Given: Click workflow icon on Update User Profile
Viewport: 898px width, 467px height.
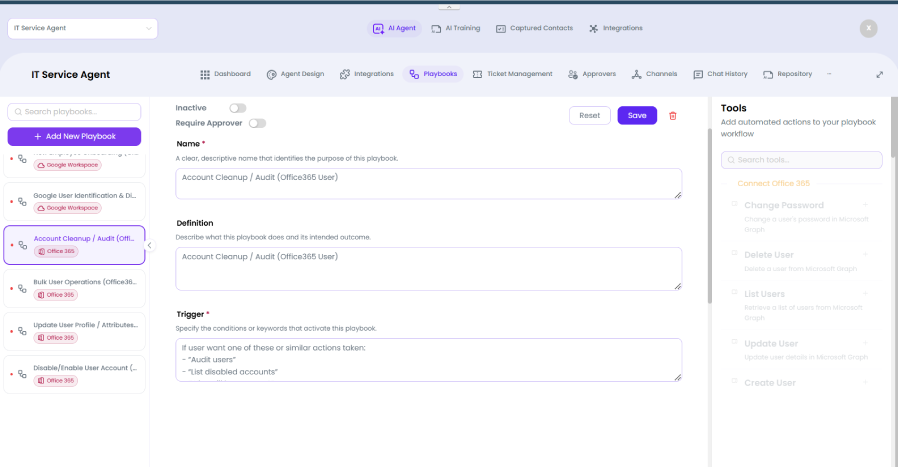Looking at the screenshot, I should point(22,331).
